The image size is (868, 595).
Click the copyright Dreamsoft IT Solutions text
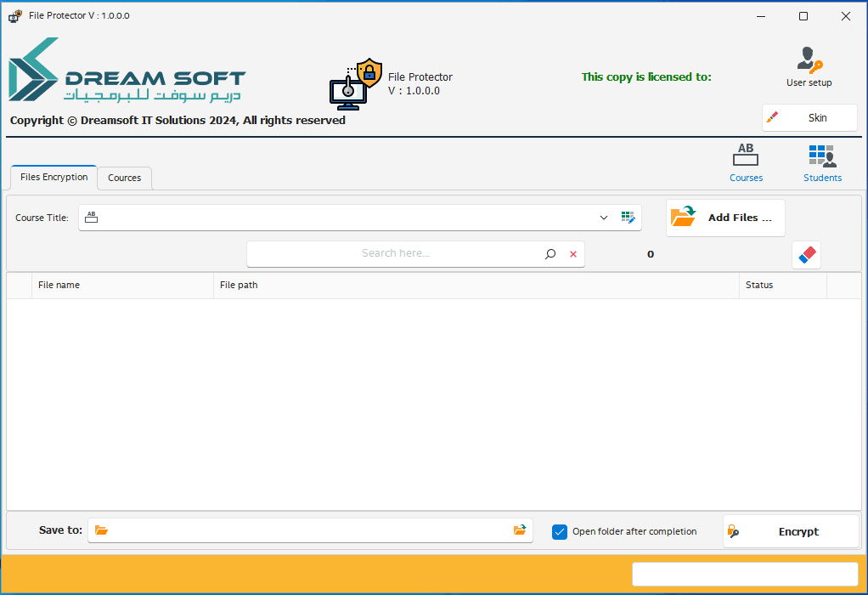coord(178,120)
